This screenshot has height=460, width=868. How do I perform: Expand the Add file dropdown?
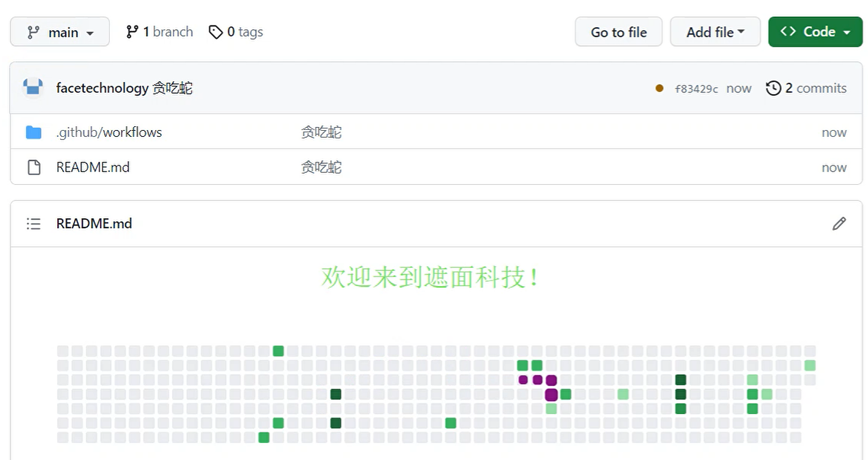(x=715, y=32)
